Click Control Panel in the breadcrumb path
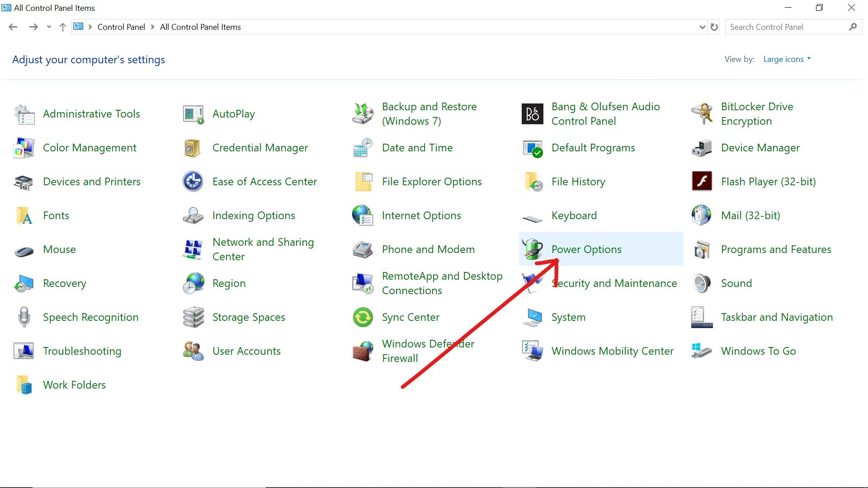Image resolution: width=868 pixels, height=488 pixels. point(121,27)
